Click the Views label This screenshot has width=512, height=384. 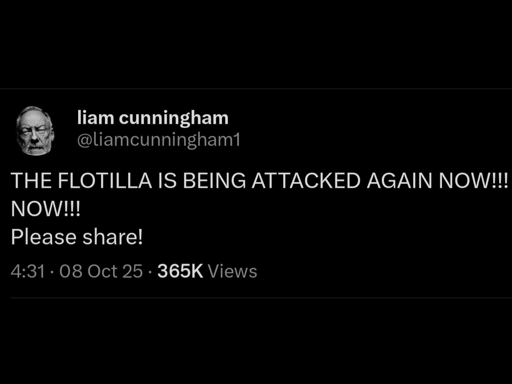232,271
